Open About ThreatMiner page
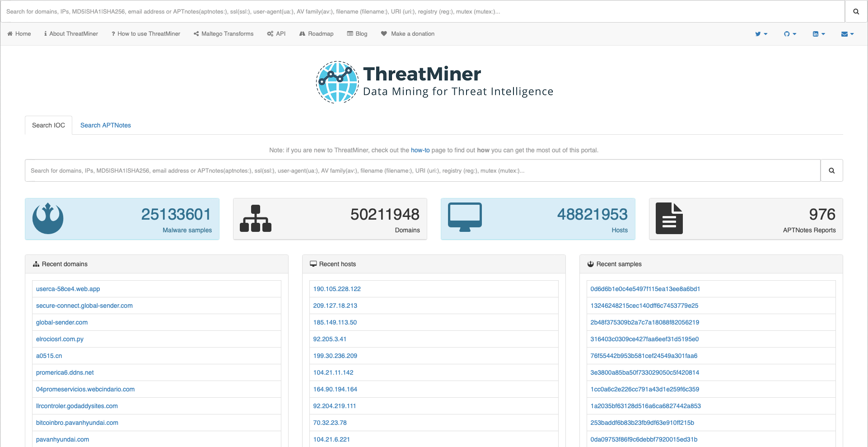This screenshot has height=447, width=868. coord(71,34)
